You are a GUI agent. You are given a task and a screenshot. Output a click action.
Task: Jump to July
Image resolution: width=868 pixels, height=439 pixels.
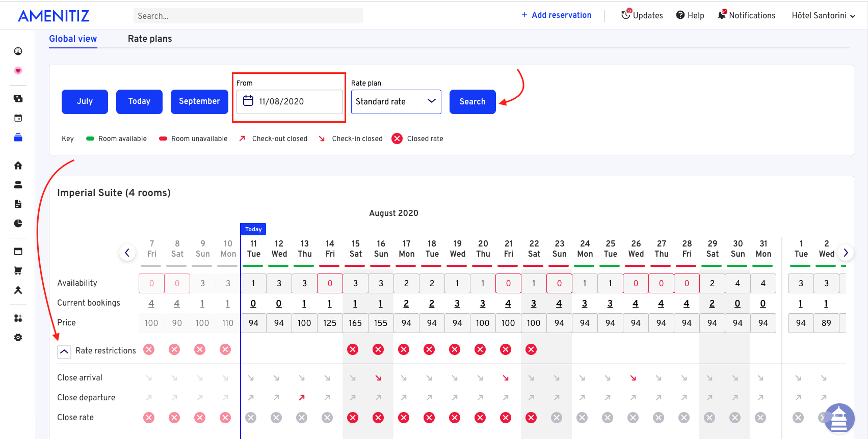85,101
